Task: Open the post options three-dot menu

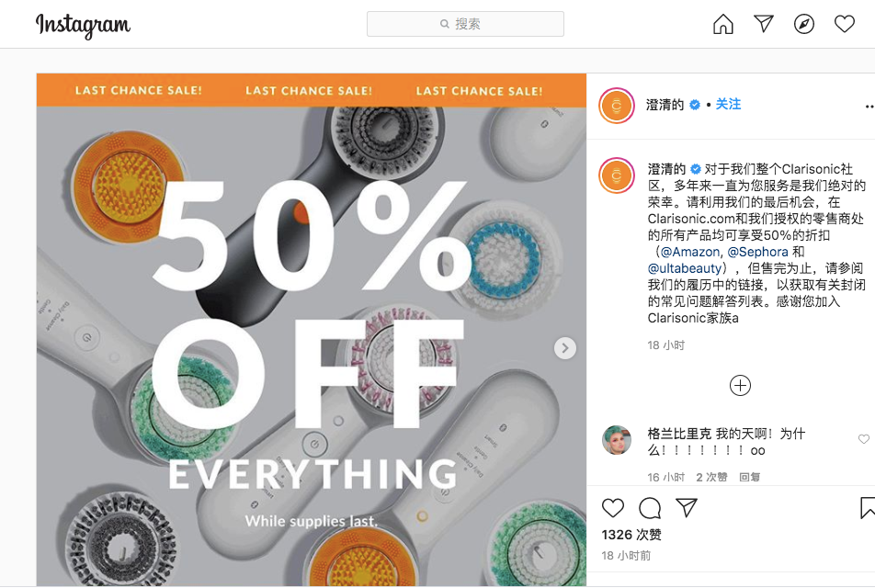Action: tap(869, 106)
